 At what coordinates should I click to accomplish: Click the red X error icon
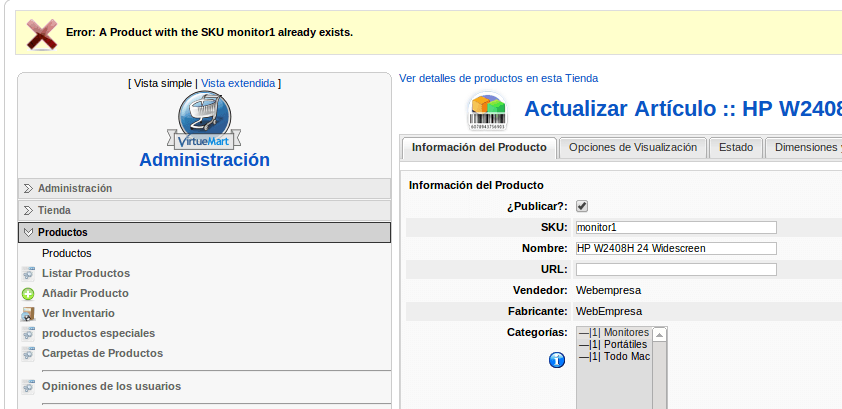click(x=42, y=34)
